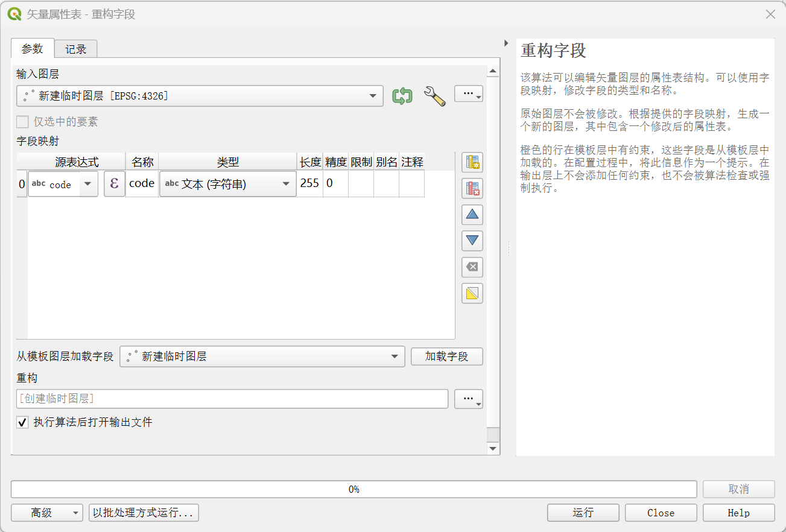Reset all fields icon

click(472, 267)
